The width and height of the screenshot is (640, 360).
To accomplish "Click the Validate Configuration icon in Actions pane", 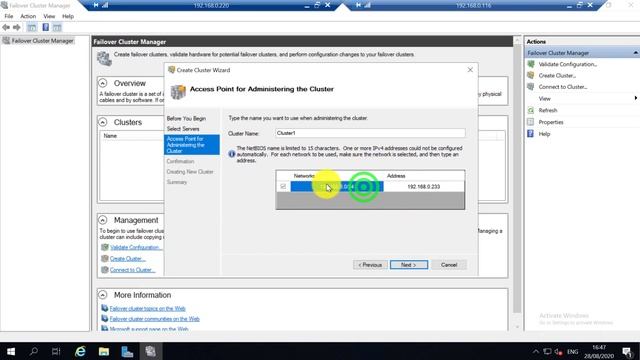I will [531, 64].
